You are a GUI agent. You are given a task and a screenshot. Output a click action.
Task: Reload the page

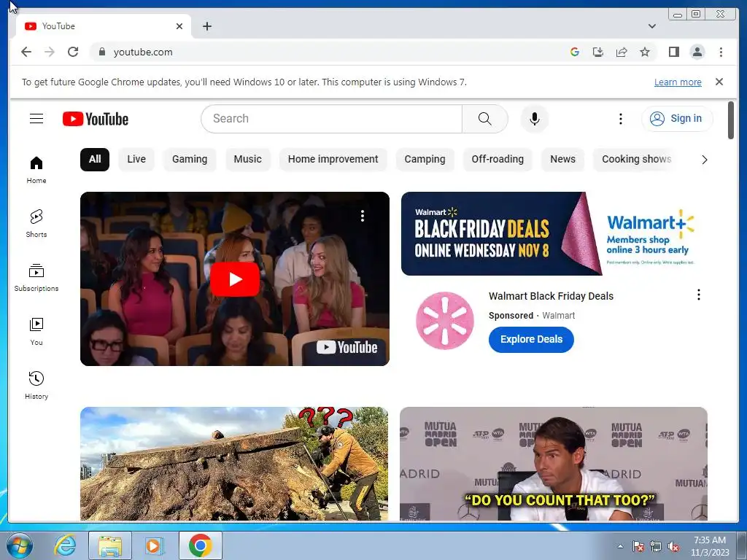tap(73, 52)
